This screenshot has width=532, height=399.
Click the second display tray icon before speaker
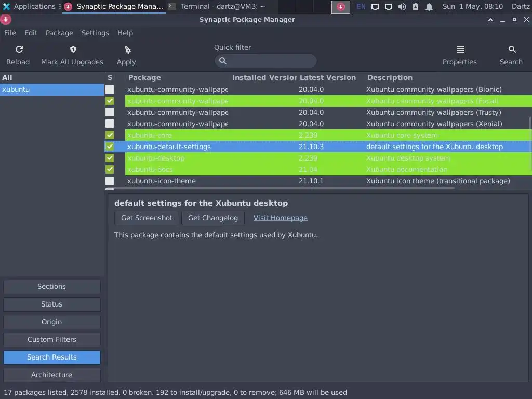click(x=389, y=6)
